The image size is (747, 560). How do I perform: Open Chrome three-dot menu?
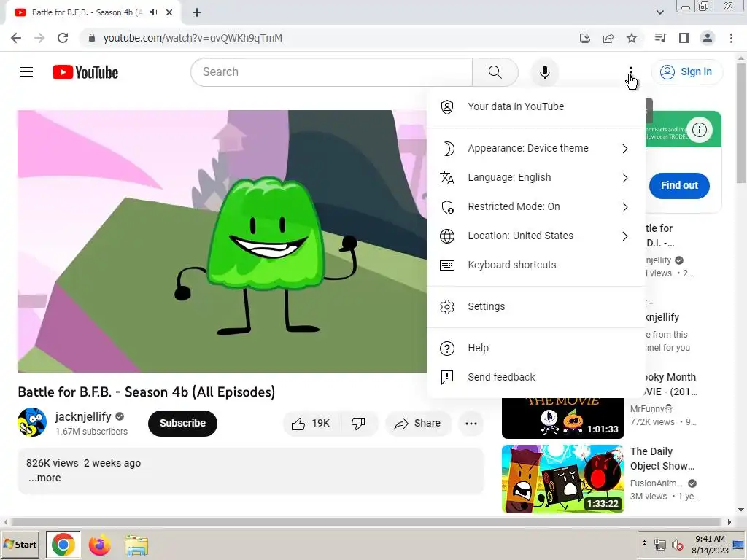coord(731,38)
